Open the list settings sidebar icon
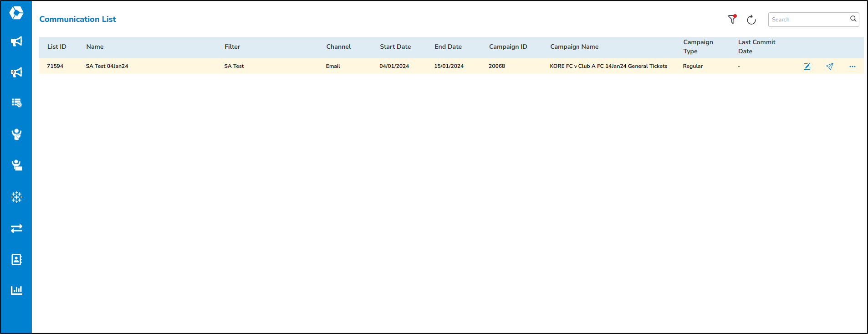 (16, 103)
